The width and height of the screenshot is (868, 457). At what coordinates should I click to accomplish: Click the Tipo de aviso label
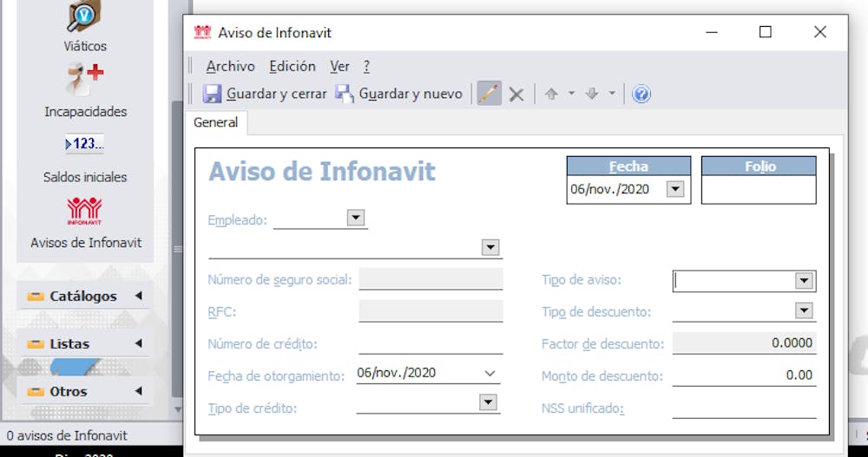[582, 280]
